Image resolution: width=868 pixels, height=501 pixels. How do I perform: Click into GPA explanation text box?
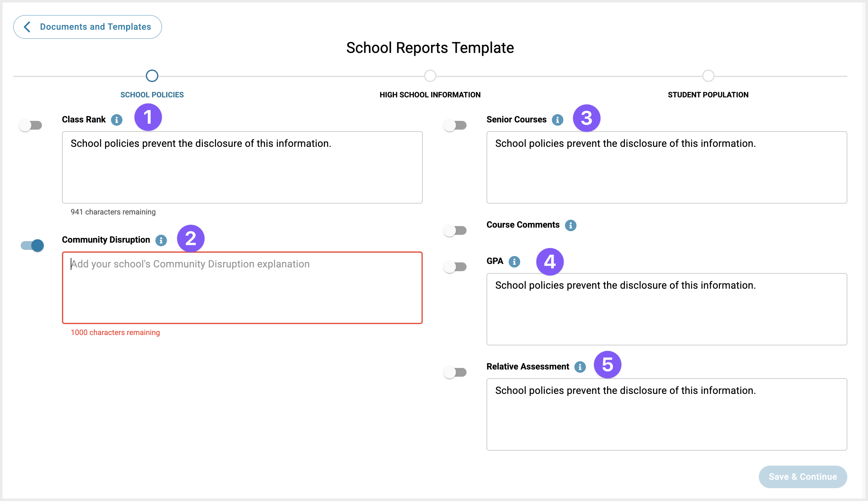666,309
